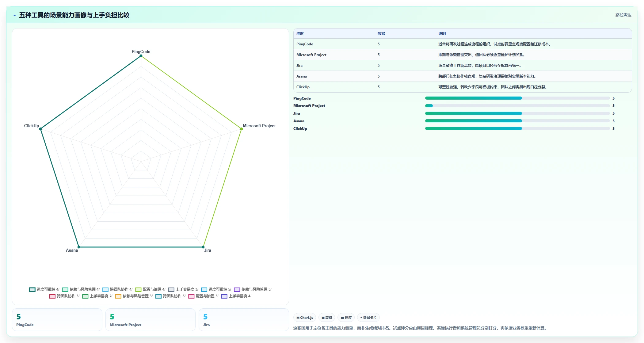
Task: Click the Microsoft Project vertex on radar
Action: click(242, 129)
